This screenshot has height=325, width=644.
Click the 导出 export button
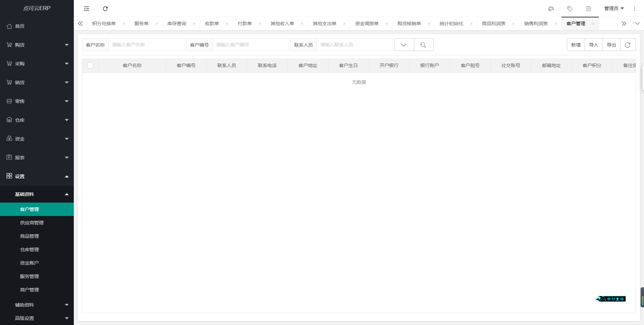point(611,45)
